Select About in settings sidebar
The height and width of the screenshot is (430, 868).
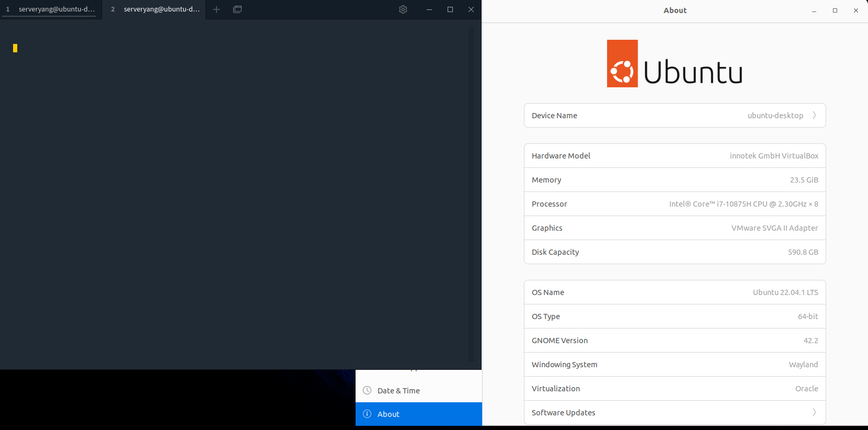(x=419, y=414)
